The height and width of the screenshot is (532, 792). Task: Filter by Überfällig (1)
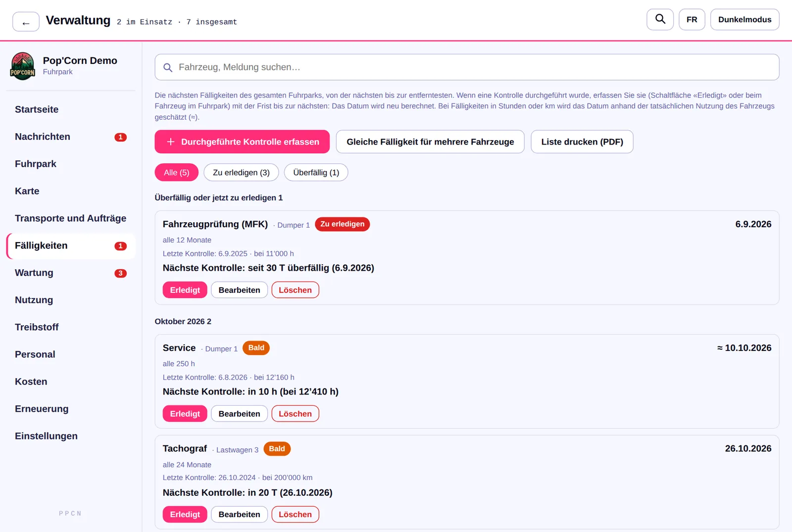click(316, 172)
